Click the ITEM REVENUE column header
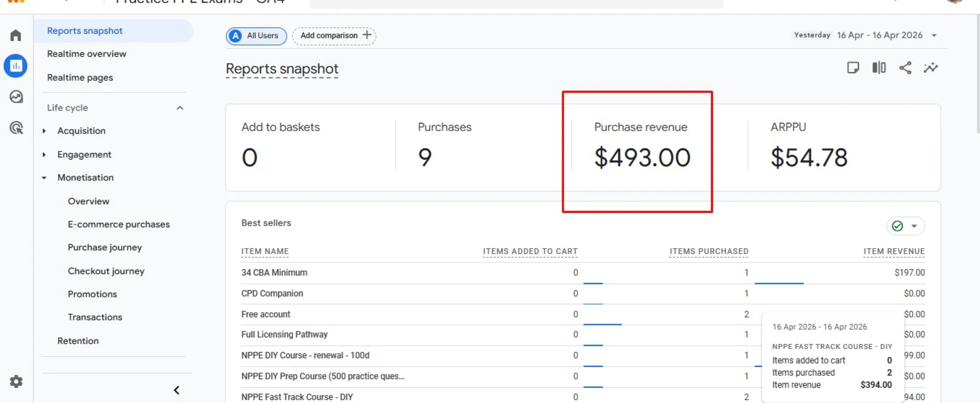The image size is (980, 403). pyautogui.click(x=894, y=251)
